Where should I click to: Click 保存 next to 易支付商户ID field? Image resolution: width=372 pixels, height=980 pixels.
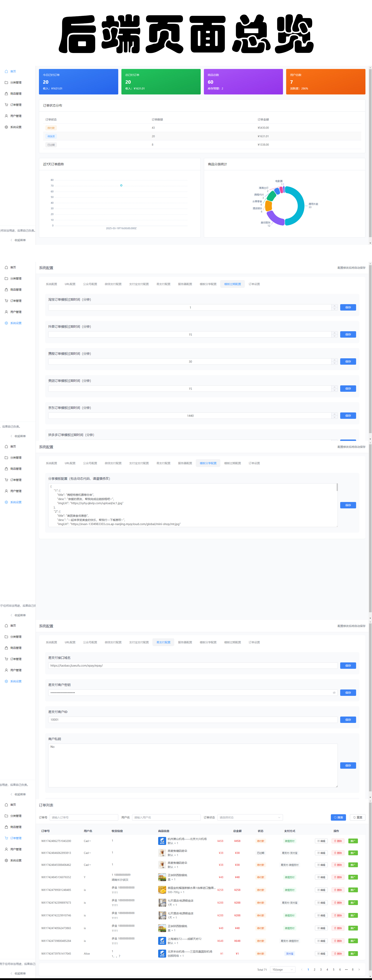(x=348, y=719)
